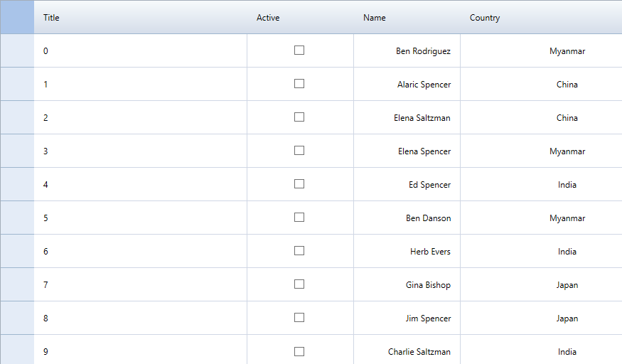This screenshot has width=622, height=364.
Task: Select all rows using top-left corner cell
Action: coord(17,18)
